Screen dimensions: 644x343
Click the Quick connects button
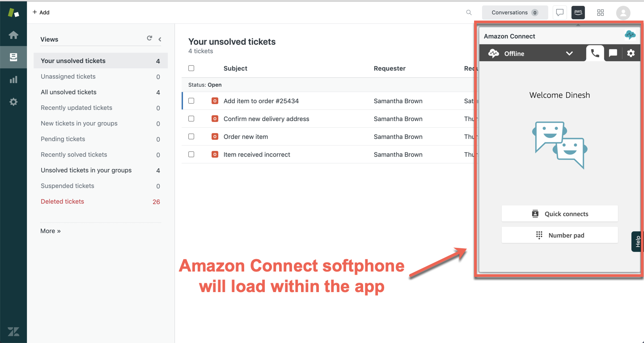559,214
